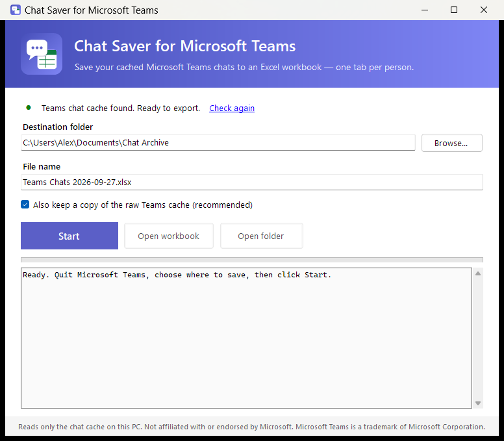The height and width of the screenshot is (441, 504).
Task: Click into the File name field
Action: [x=252, y=183]
